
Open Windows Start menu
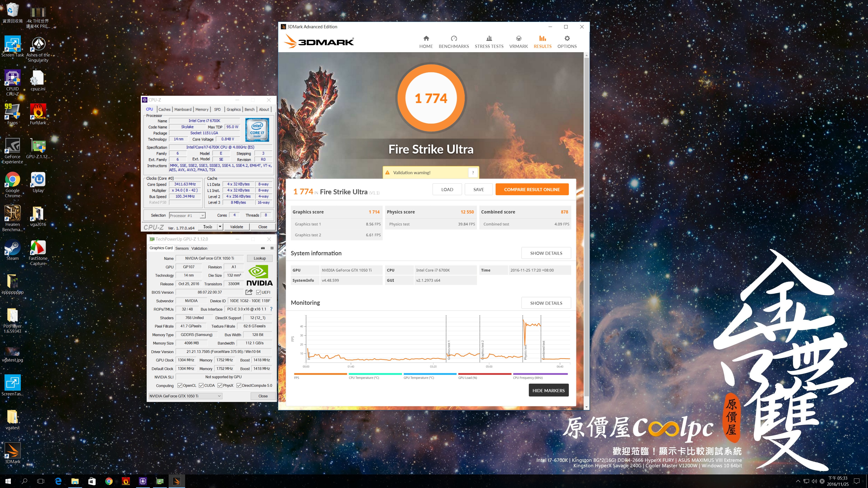(x=8, y=481)
